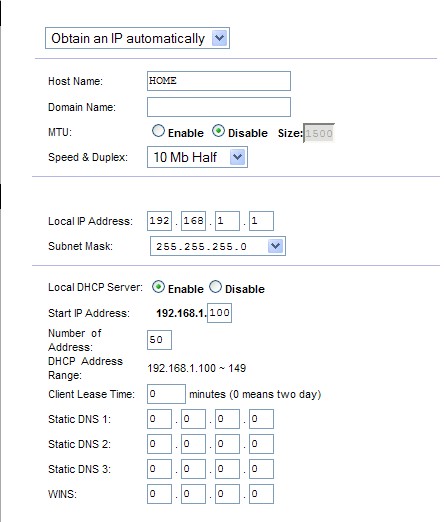The height and width of the screenshot is (522, 444).
Task: Click the Number of Address field
Action: (x=159, y=340)
